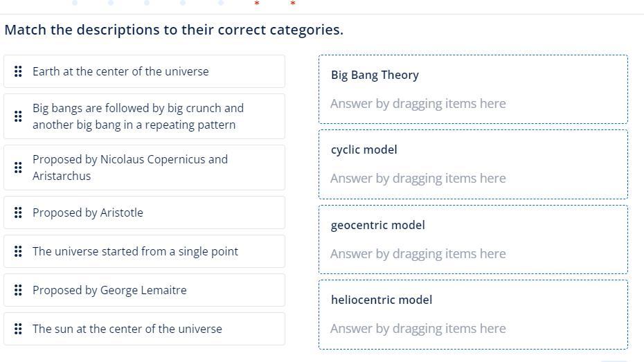Image resolution: width=644 pixels, height=362 pixels.
Task: Select the big crunch repeating pattern card
Action: click(144, 116)
